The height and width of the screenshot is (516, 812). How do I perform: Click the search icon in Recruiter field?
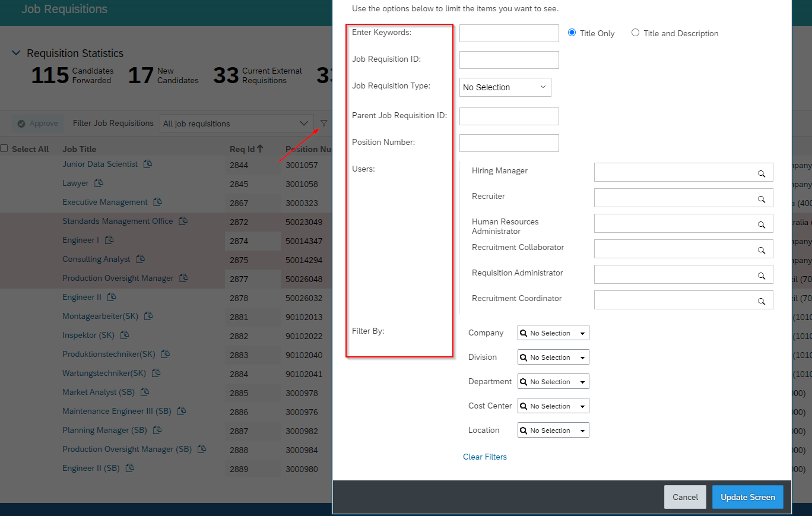coord(762,200)
